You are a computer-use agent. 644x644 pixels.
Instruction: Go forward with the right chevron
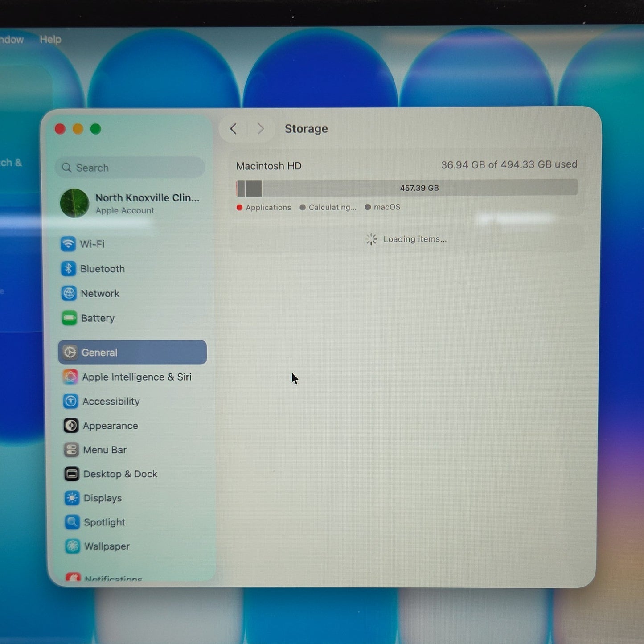(x=261, y=129)
